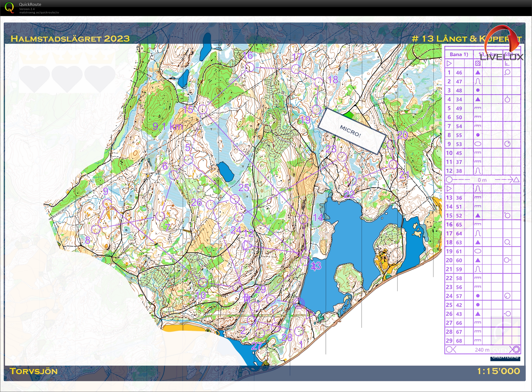Click control circle 26 on the map
This screenshot has height=392, width=532.
tap(211, 204)
